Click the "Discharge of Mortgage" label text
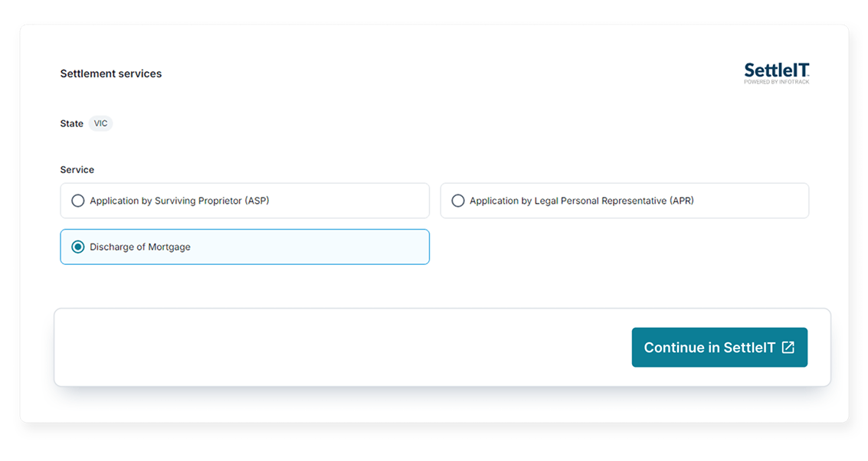 [x=140, y=247]
